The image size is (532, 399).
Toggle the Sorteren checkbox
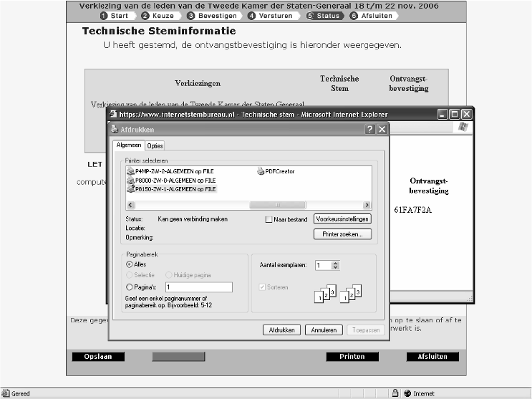(x=262, y=287)
